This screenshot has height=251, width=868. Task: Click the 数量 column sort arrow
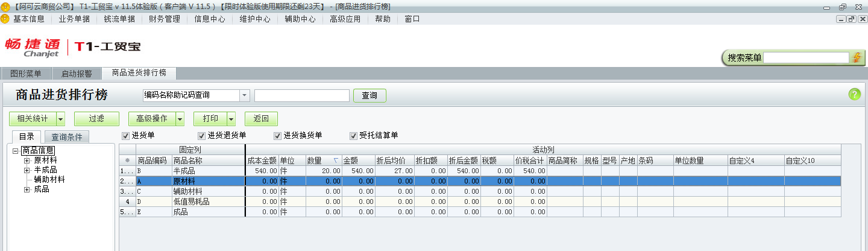pos(336,161)
